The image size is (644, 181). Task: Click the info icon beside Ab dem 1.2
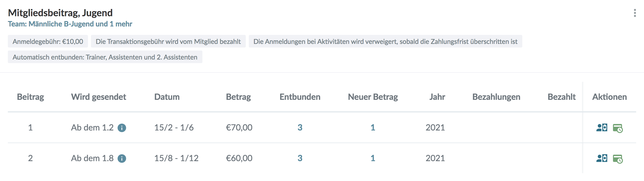(122, 128)
